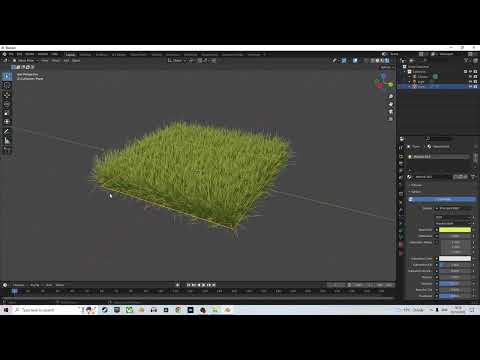
Task: Open the Render menu
Action: [30, 54]
